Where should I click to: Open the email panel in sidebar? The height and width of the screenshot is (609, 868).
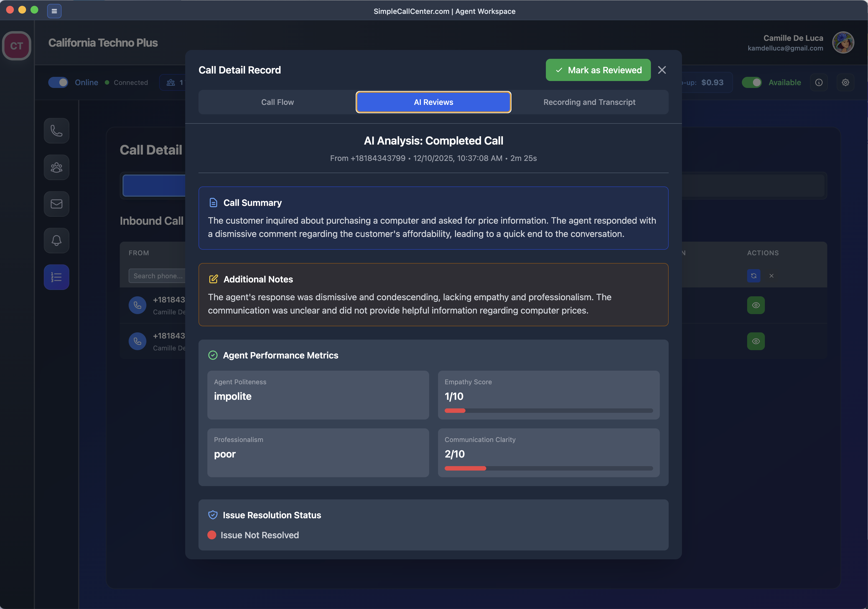[56, 204]
